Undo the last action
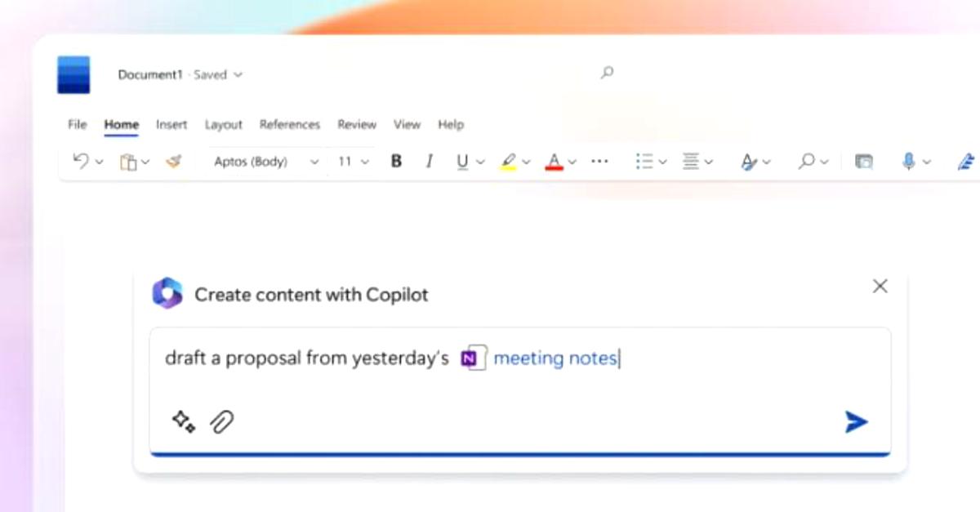The image size is (980, 512). (x=82, y=161)
